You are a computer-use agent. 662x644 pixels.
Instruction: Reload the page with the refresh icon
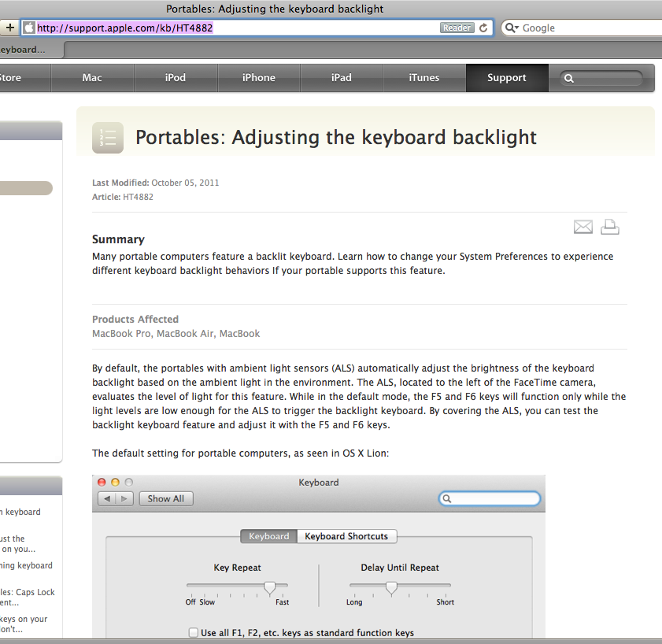(x=483, y=28)
